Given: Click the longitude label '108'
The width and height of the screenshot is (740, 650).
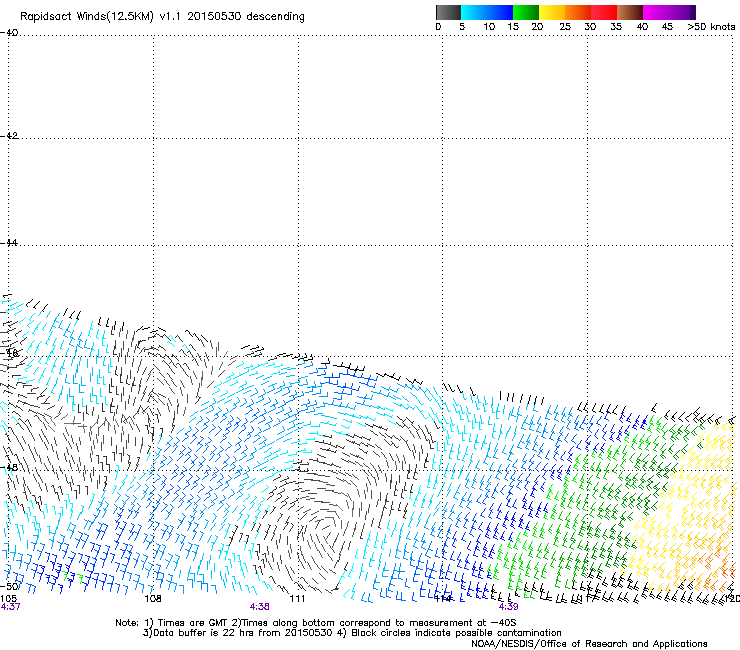Looking at the screenshot, I should coord(153,599).
